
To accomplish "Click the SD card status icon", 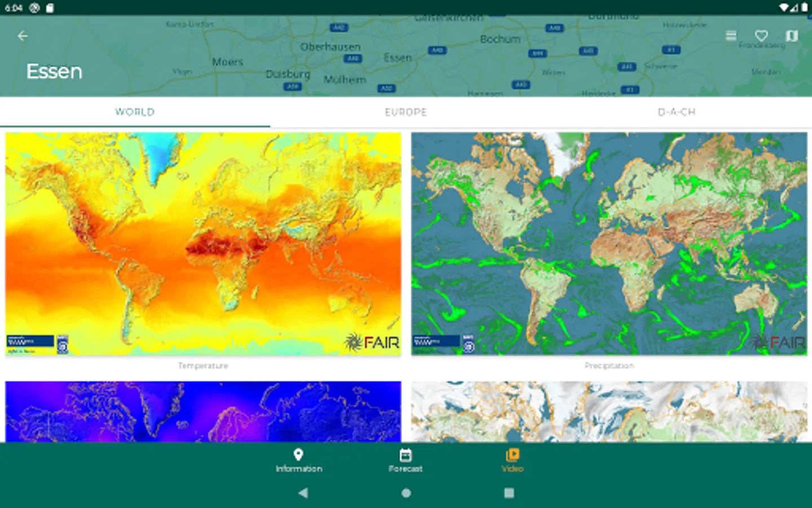I will click(50, 8).
